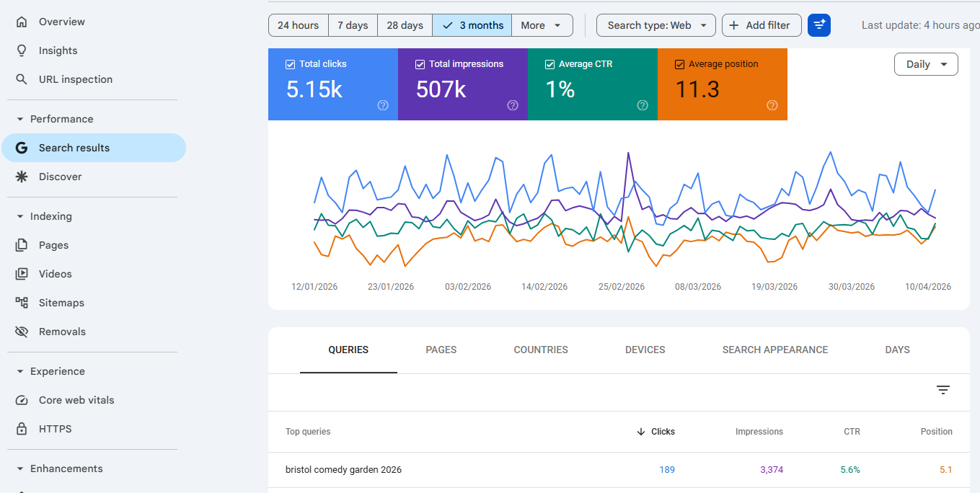Collapse the Performance section
980x493 pixels.
(20, 119)
